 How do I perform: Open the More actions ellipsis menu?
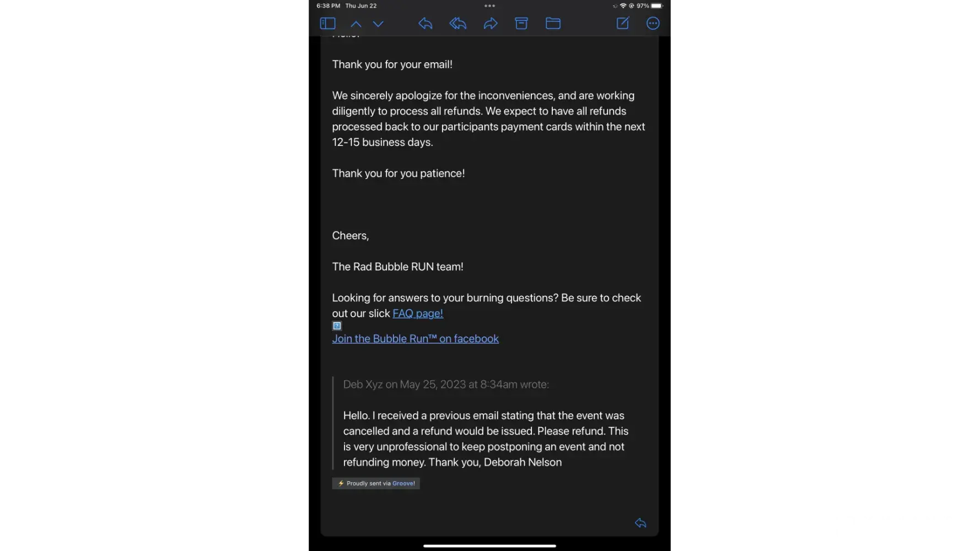653,23
